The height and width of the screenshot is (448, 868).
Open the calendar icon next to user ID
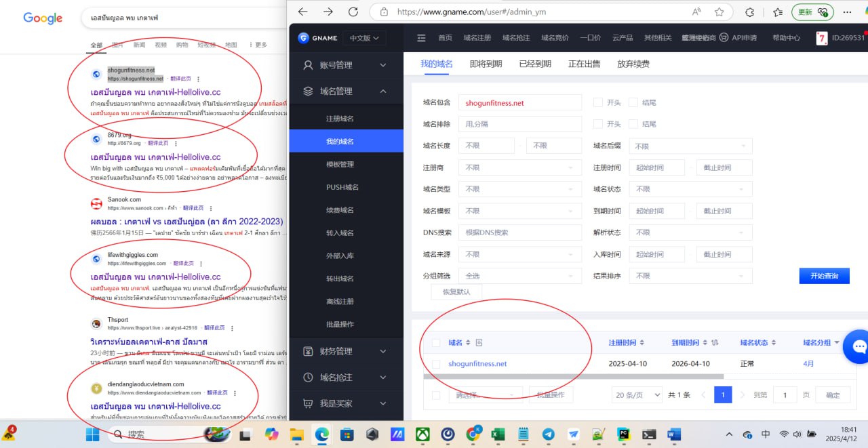click(x=821, y=38)
